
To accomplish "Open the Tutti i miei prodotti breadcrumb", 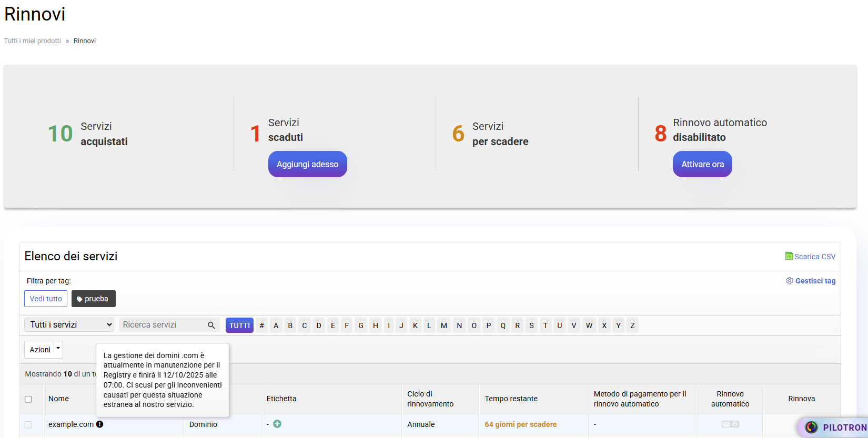I will [x=33, y=41].
